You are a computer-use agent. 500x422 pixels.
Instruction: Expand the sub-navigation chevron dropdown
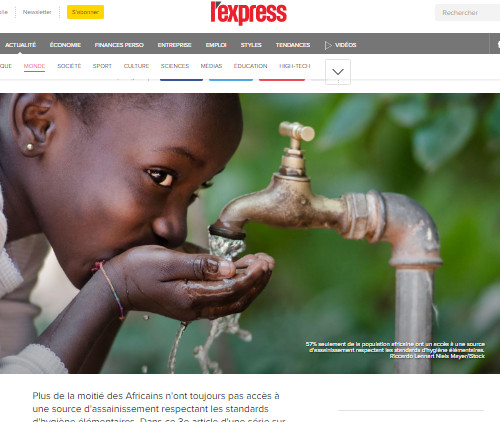(x=338, y=72)
